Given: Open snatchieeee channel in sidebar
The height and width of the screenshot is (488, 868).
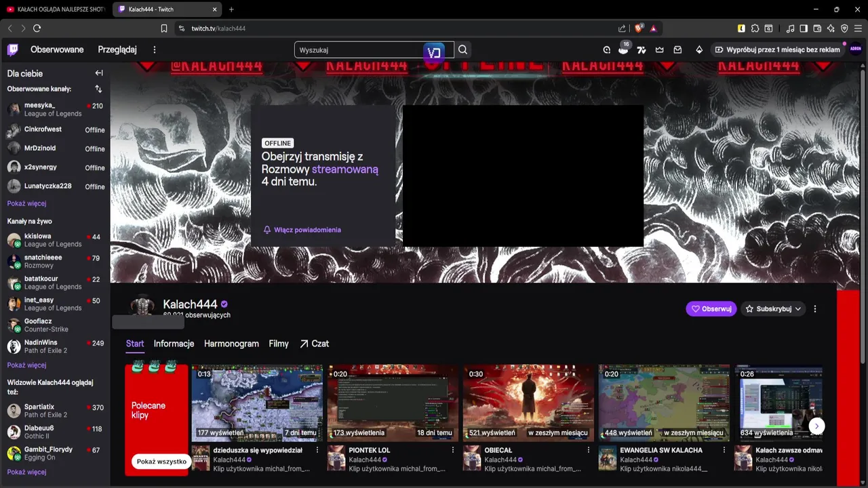Looking at the screenshot, I should point(55,262).
